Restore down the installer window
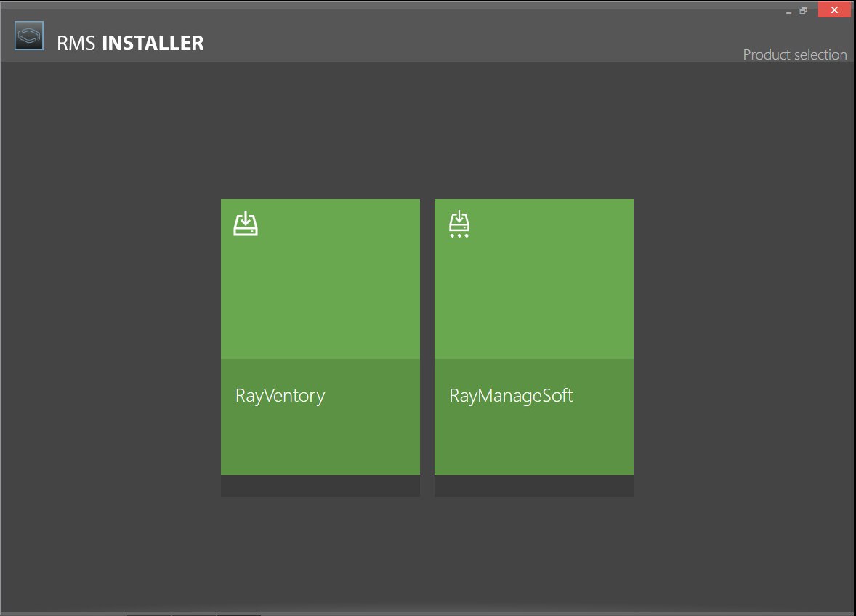 [804, 11]
